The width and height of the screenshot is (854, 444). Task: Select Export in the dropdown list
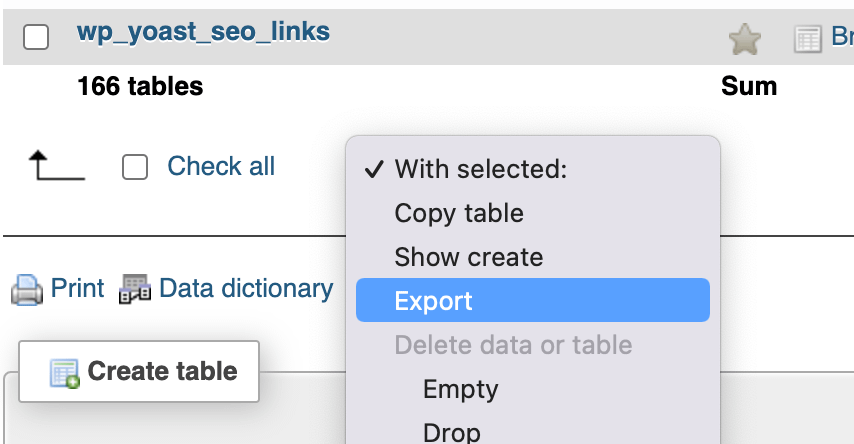[x=434, y=301]
